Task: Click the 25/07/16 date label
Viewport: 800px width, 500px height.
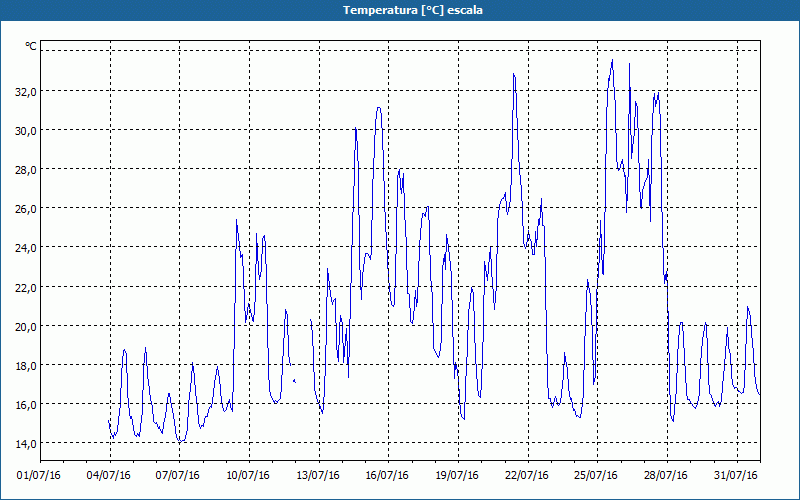Action: [x=596, y=476]
